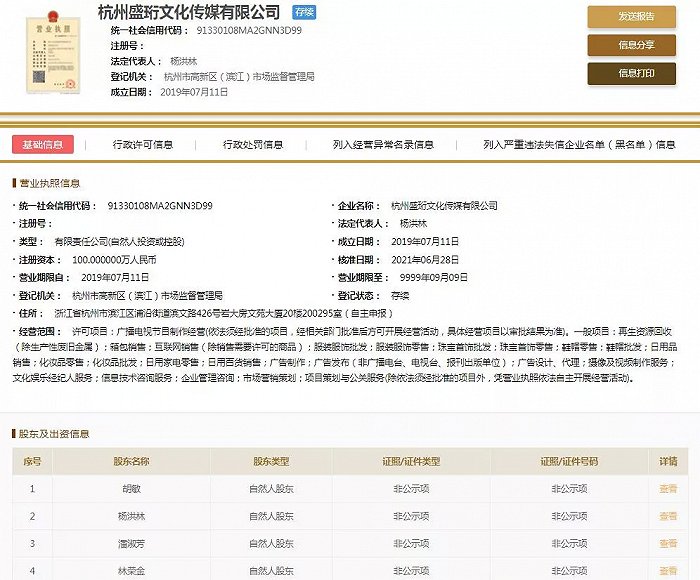Image resolution: width=700 pixels, height=580 pixels.
Task: Click registration status value 存续
Action: point(400,296)
